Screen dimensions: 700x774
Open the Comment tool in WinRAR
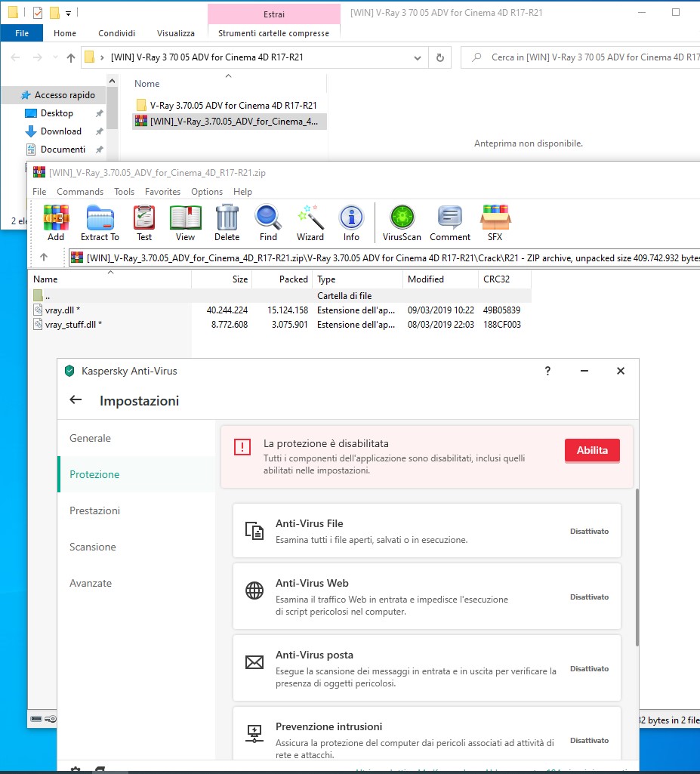(x=450, y=223)
